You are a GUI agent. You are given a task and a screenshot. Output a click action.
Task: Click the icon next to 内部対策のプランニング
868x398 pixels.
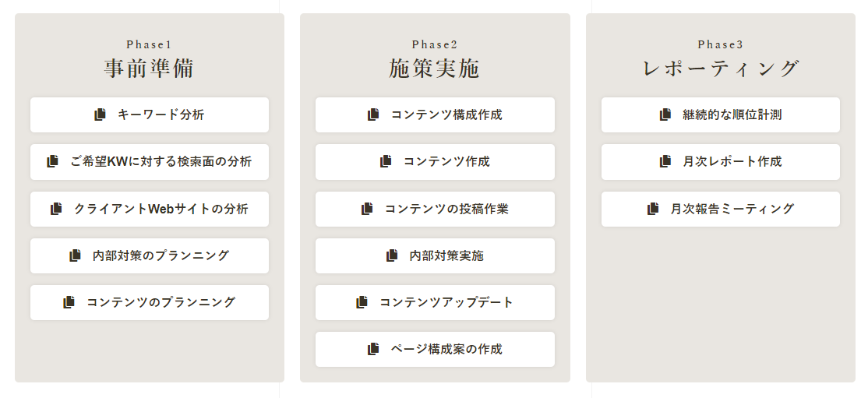75,255
